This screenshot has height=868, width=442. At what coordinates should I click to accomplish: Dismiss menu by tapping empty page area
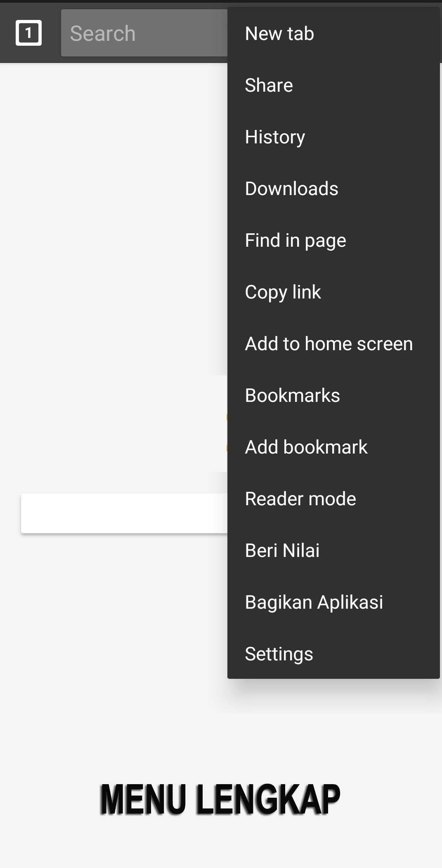coord(111,248)
